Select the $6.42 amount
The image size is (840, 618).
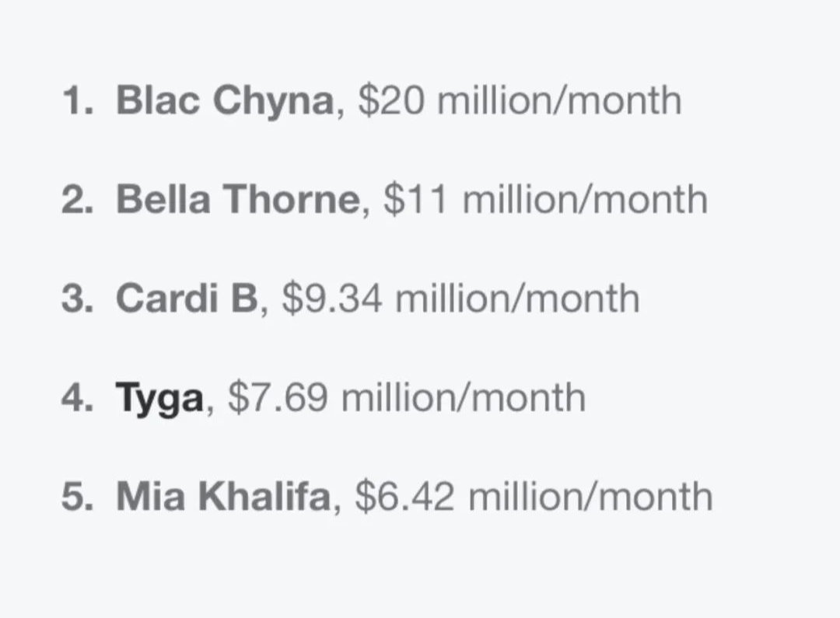[404, 498]
